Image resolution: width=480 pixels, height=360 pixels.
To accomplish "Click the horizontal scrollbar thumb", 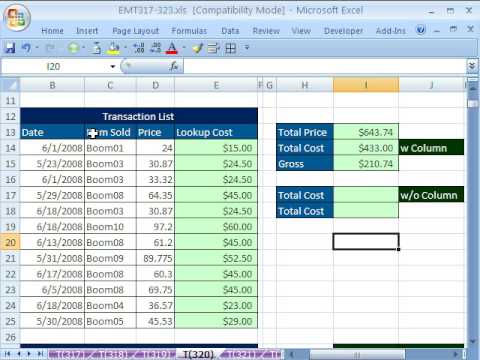I will (357, 354).
